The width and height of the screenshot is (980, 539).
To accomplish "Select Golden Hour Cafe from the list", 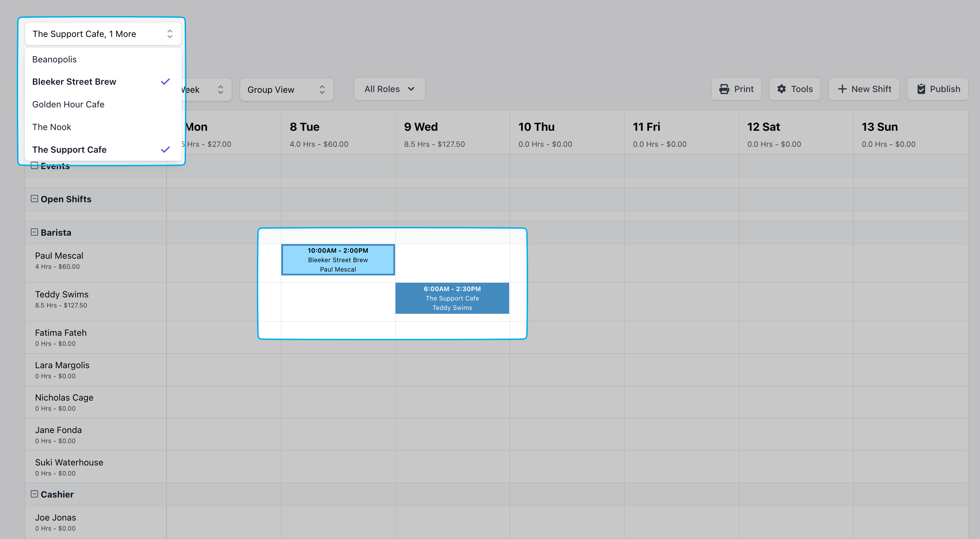I will coord(68,104).
